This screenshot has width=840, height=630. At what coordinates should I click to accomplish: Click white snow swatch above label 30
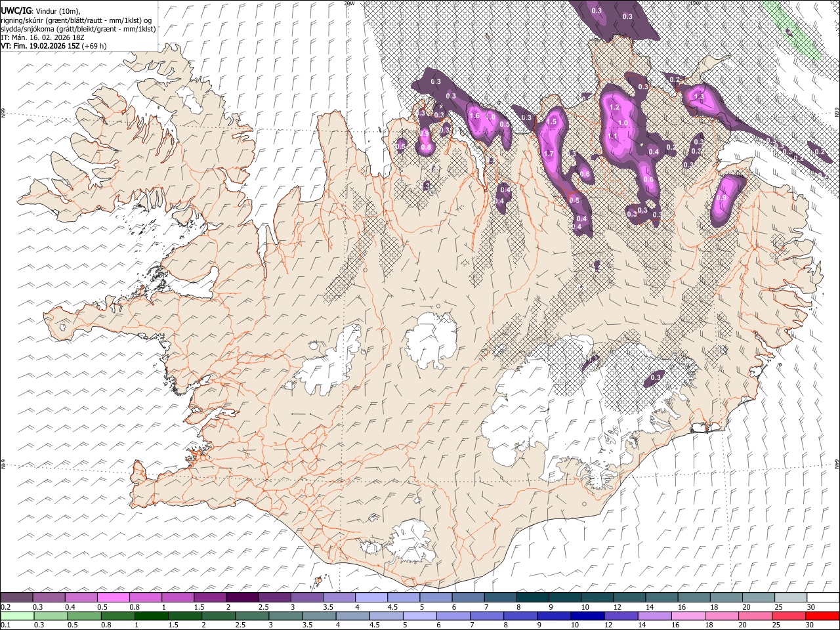(823, 597)
